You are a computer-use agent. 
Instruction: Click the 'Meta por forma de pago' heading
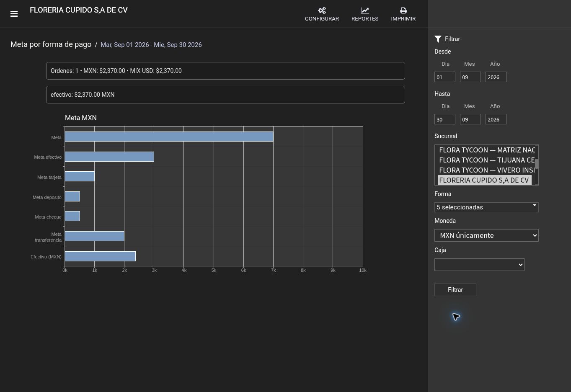(x=51, y=44)
